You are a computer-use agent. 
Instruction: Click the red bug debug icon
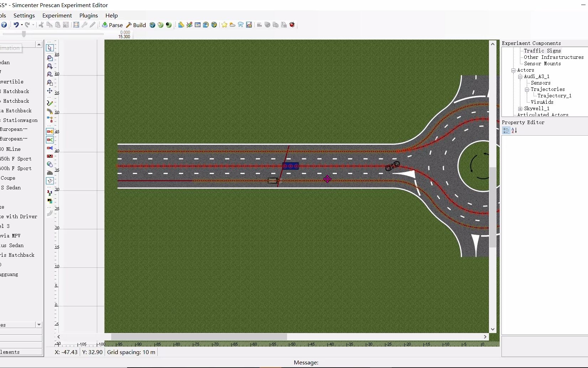292,25
